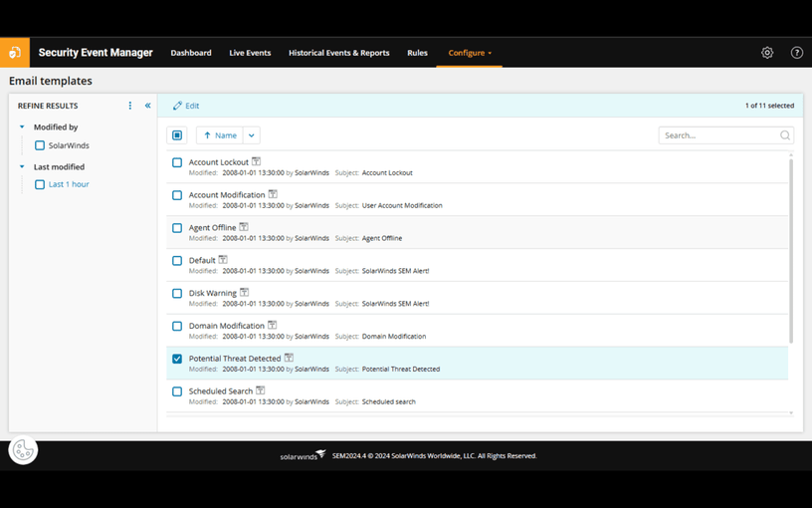This screenshot has width=812, height=508.
Task: Click the REFINE RESULTS header text
Action: coord(48,106)
